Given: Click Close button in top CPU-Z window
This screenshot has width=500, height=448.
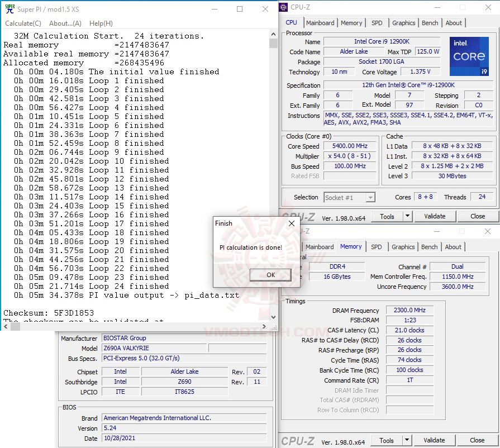Looking at the screenshot, I should point(478,217).
